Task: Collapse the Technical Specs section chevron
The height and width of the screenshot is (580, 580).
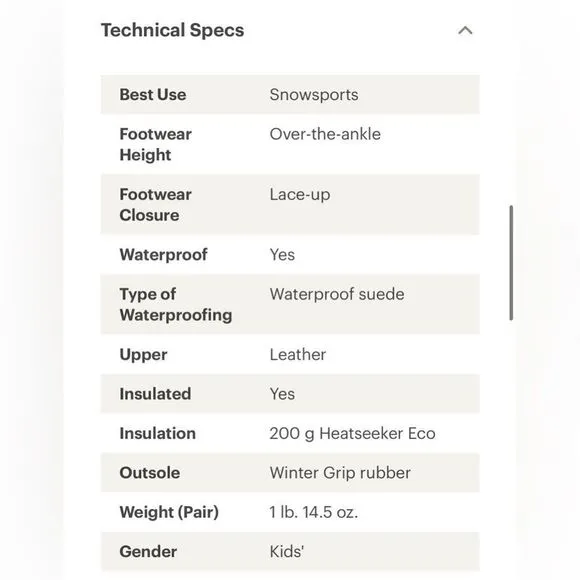Action: tap(465, 30)
